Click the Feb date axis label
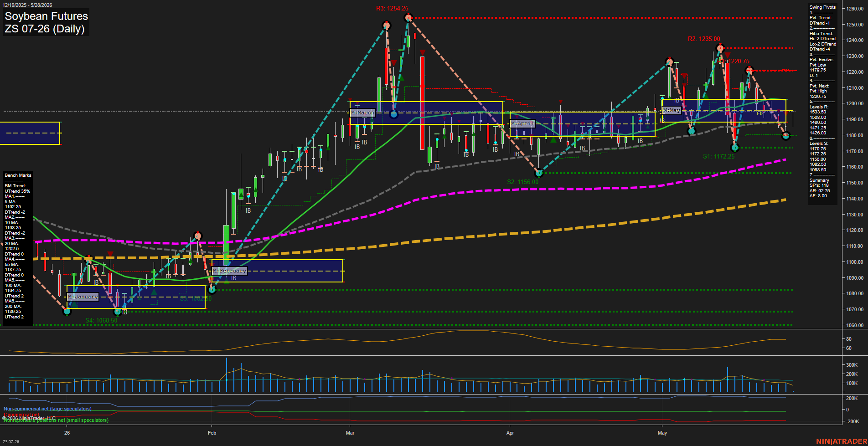This screenshot has width=868, height=446. coord(212,433)
